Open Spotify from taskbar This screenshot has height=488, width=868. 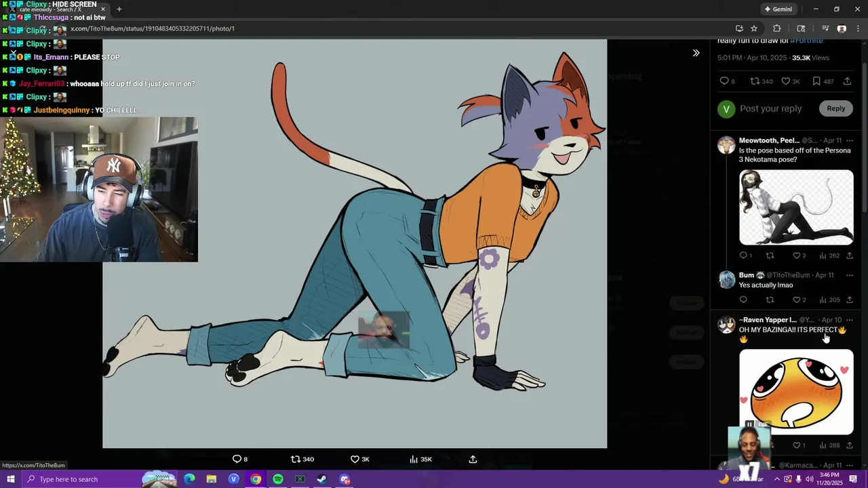coord(278,479)
